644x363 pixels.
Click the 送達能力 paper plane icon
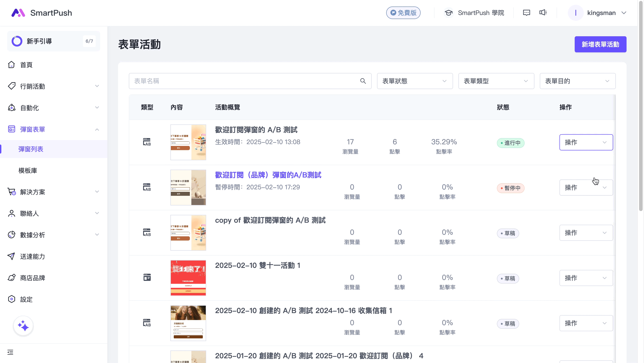(x=11, y=256)
